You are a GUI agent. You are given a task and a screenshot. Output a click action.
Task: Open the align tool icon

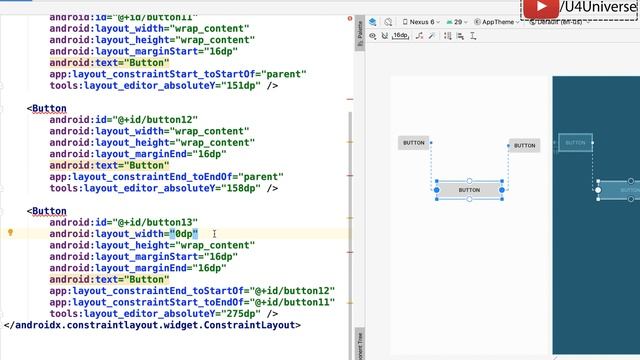460,36
